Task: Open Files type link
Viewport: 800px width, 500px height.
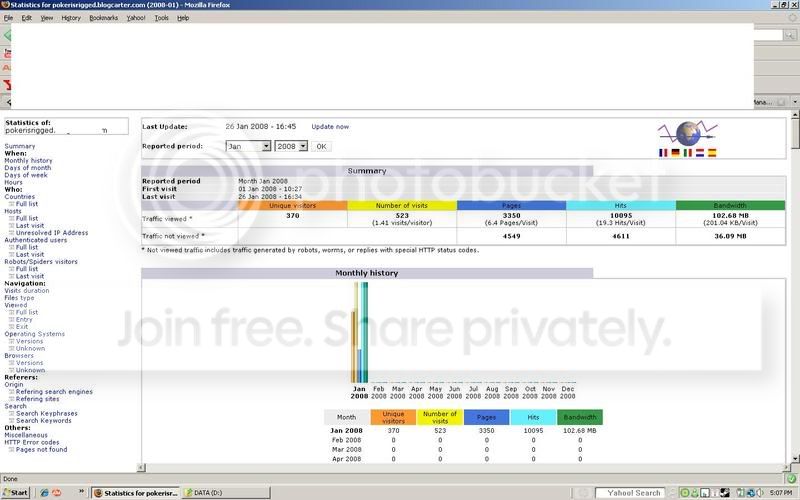Action: click(x=19, y=297)
